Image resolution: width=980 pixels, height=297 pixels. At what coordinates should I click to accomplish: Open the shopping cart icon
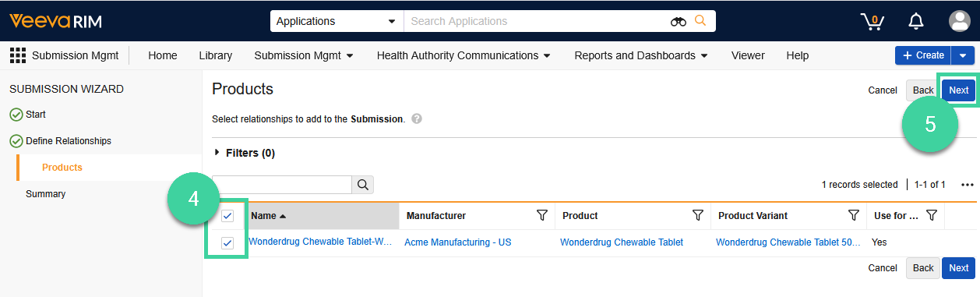[872, 21]
